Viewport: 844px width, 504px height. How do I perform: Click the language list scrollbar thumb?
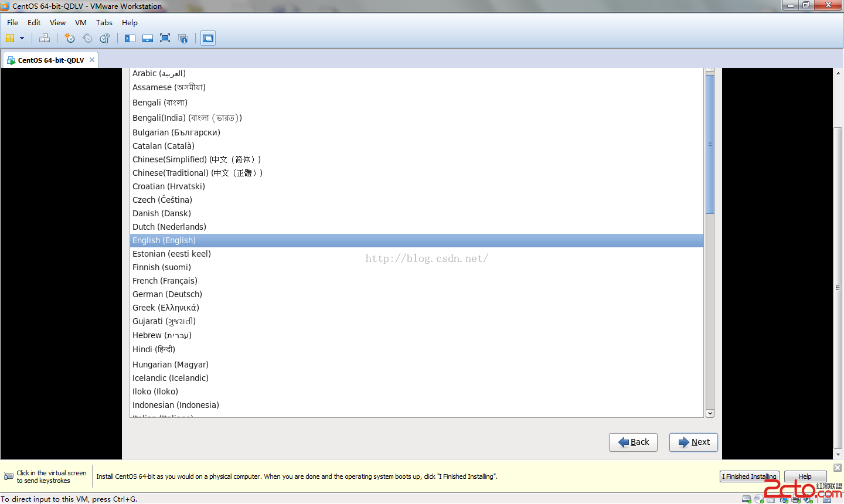click(710, 144)
